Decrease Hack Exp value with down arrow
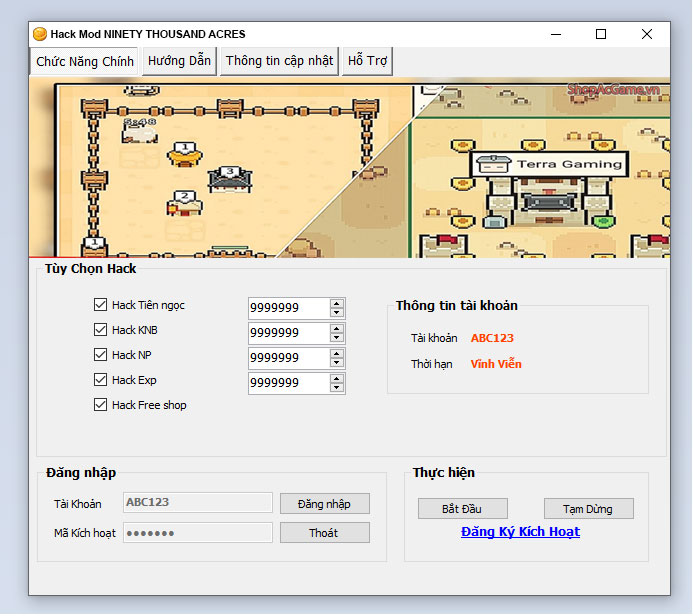Viewport: 693px width, 616px height. (x=337, y=388)
